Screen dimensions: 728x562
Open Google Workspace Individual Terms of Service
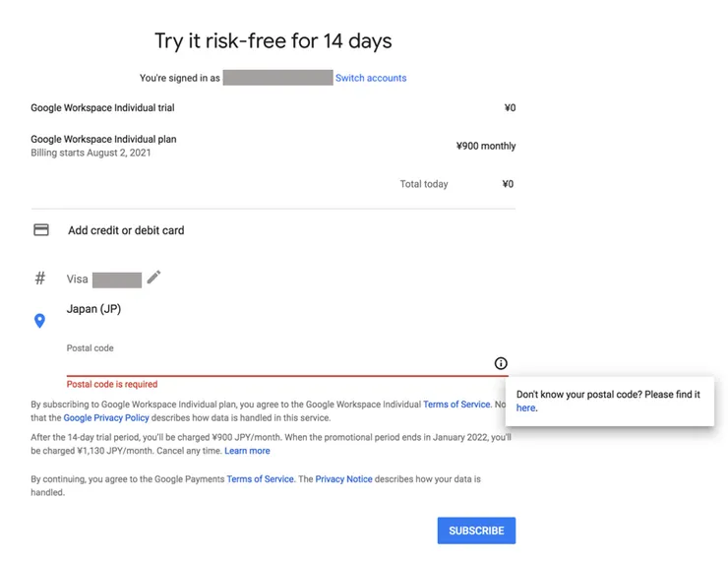(456, 405)
